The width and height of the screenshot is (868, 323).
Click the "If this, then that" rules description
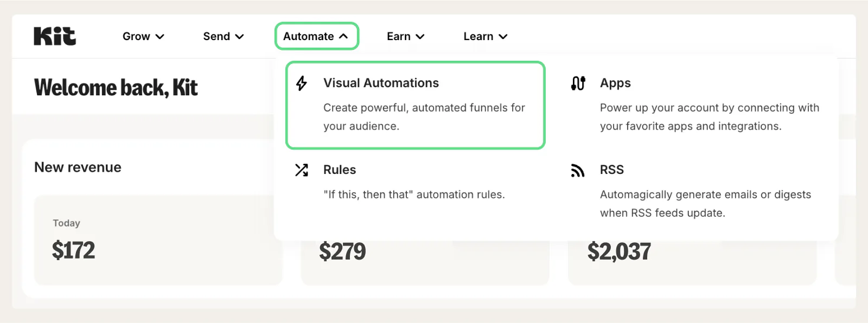click(x=414, y=195)
